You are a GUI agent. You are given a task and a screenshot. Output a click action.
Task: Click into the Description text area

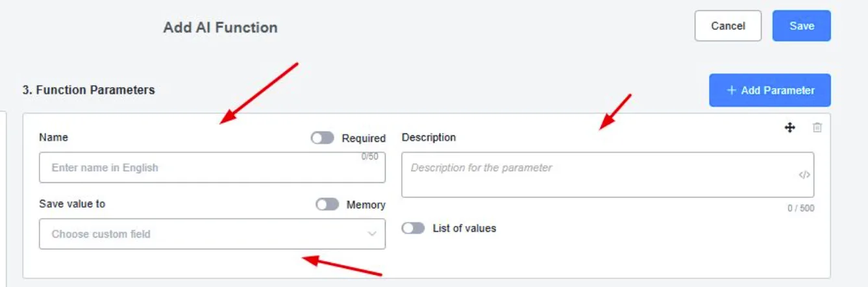pyautogui.click(x=608, y=175)
